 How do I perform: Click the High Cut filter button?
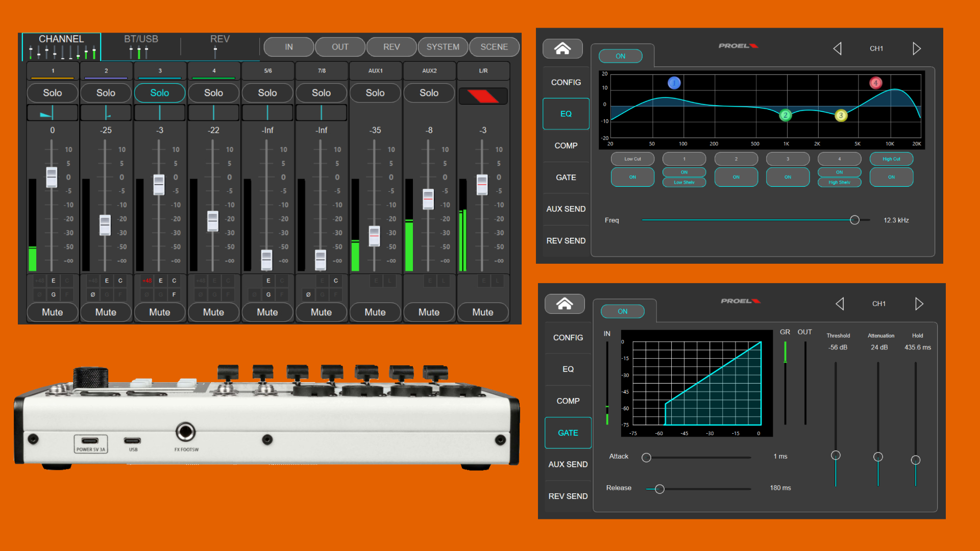891,159
